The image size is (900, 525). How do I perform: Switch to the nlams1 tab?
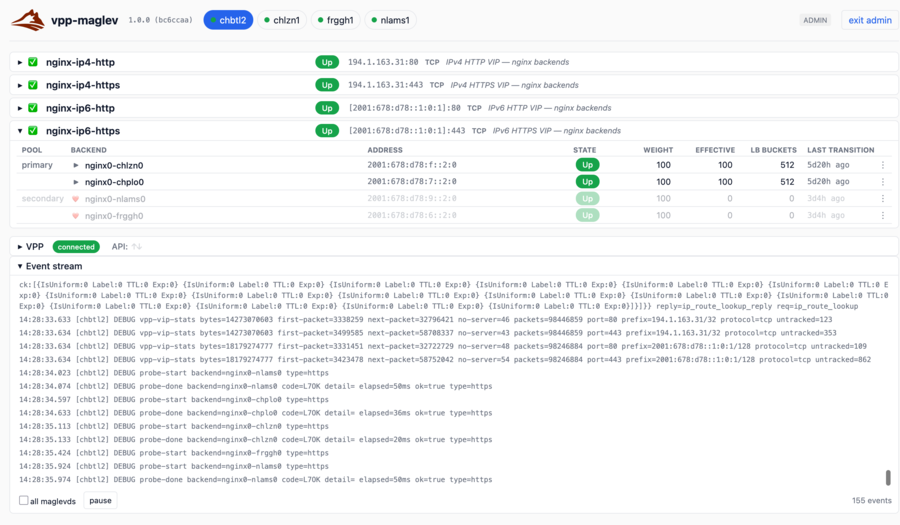390,20
